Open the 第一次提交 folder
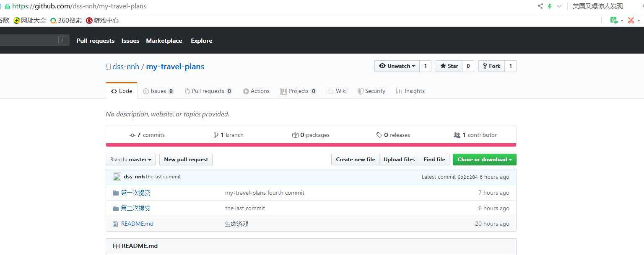Image resolution: width=644 pixels, height=255 pixels. pyautogui.click(x=136, y=193)
